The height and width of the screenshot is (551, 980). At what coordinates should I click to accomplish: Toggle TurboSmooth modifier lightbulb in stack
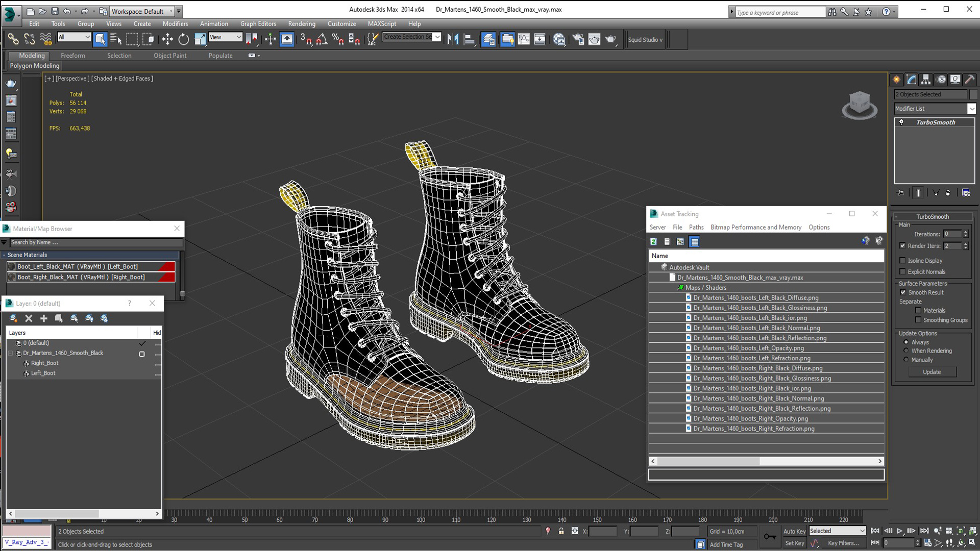point(901,122)
